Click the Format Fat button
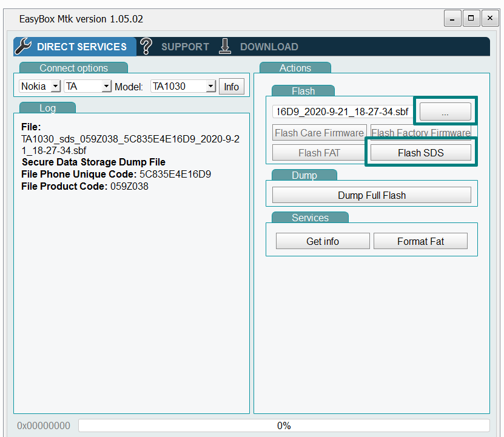 pyautogui.click(x=420, y=241)
